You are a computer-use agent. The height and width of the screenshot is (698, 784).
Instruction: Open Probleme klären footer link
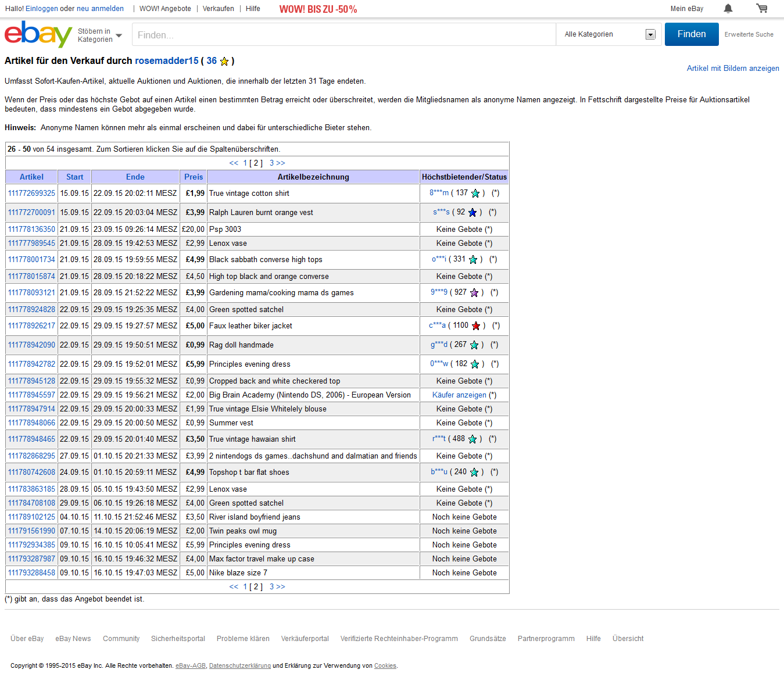pos(243,639)
